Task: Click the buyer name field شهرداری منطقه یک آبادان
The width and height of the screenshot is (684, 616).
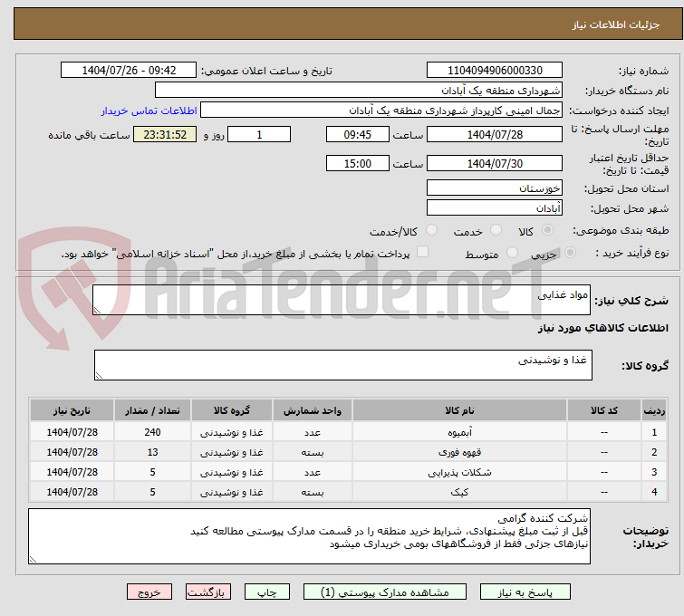Action: (359, 91)
